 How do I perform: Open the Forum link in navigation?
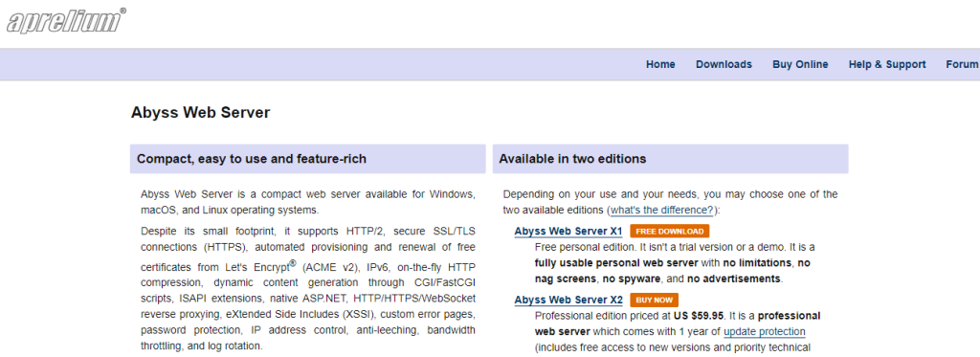tap(963, 64)
